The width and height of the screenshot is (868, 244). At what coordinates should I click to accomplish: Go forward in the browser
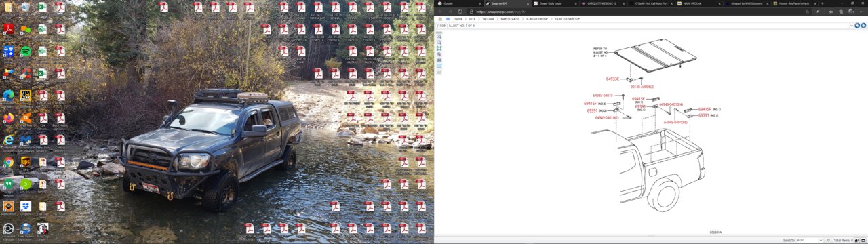click(448, 12)
